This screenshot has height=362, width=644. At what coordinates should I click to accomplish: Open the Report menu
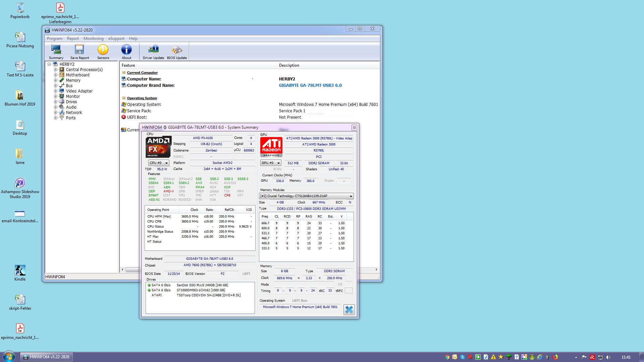click(x=73, y=39)
